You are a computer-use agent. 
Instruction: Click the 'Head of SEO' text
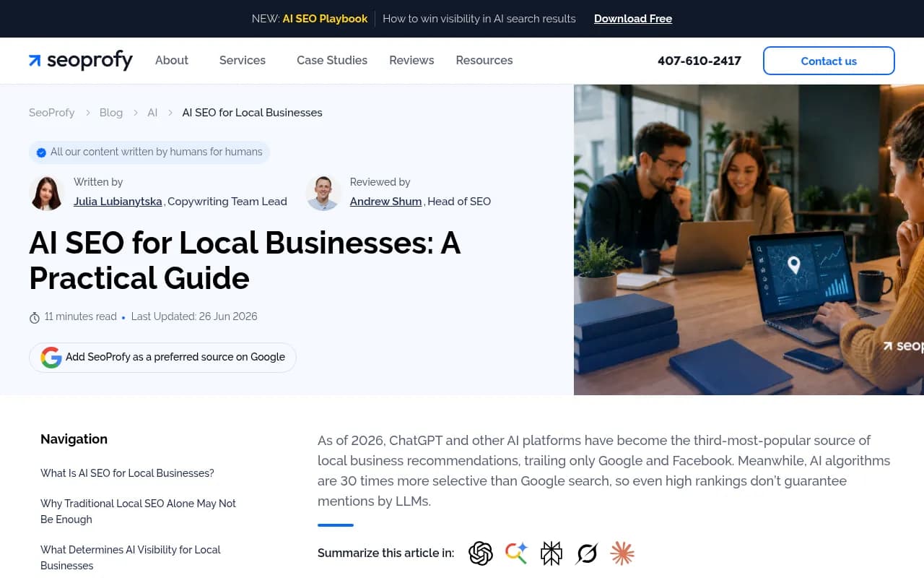coord(459,202)
